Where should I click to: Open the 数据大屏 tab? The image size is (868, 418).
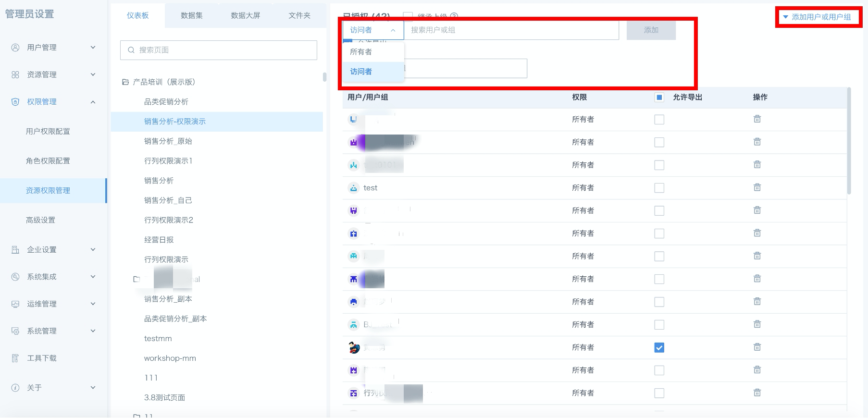tap(245, 15)
